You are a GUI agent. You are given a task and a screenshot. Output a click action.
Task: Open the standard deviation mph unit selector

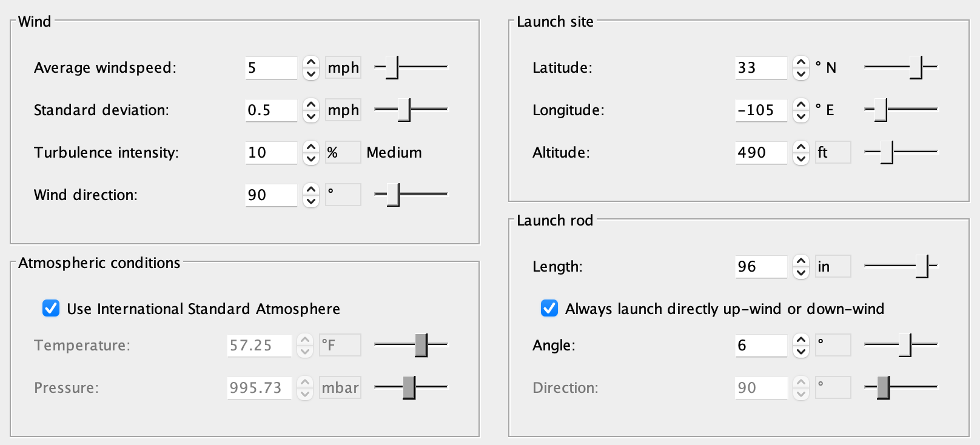tap(343, 110)
